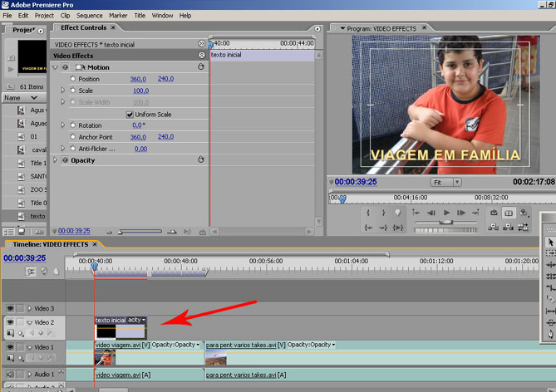Open the Sequence menu
The width and height of the screenshot is (556, 392).
click(89, 15)
